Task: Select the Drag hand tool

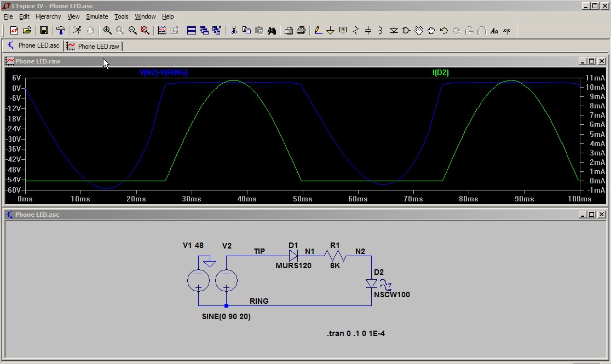Action: tap(431, 31)
